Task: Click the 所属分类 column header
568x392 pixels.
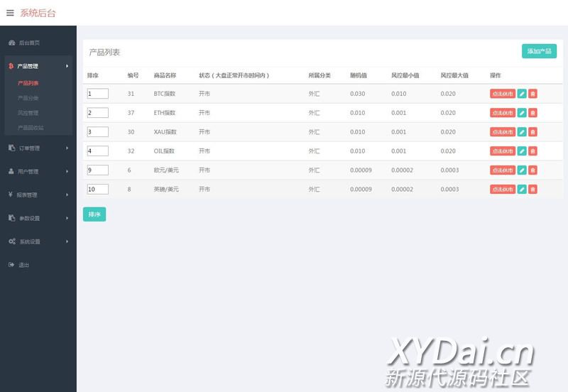Action: pyautogui.click(x=319, y=75)
